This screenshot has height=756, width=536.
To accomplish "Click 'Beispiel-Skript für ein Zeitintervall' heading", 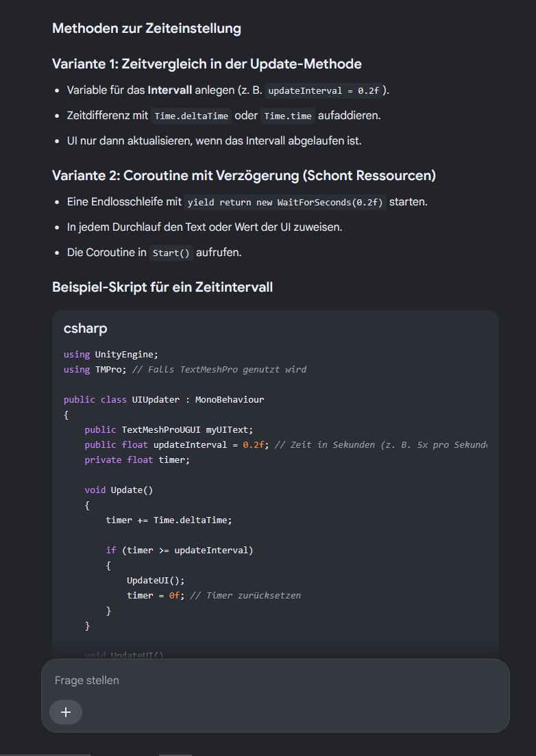I will (x=162, y=288).
